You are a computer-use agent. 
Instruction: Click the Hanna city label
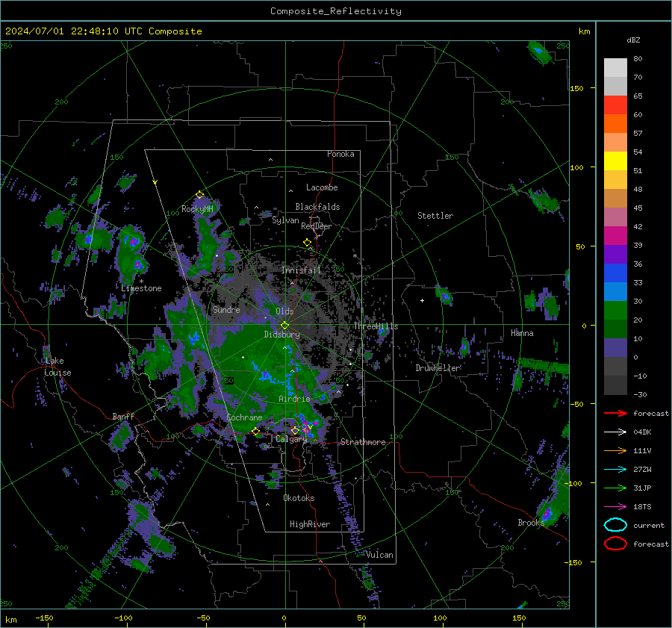click(x=522, y=333)
